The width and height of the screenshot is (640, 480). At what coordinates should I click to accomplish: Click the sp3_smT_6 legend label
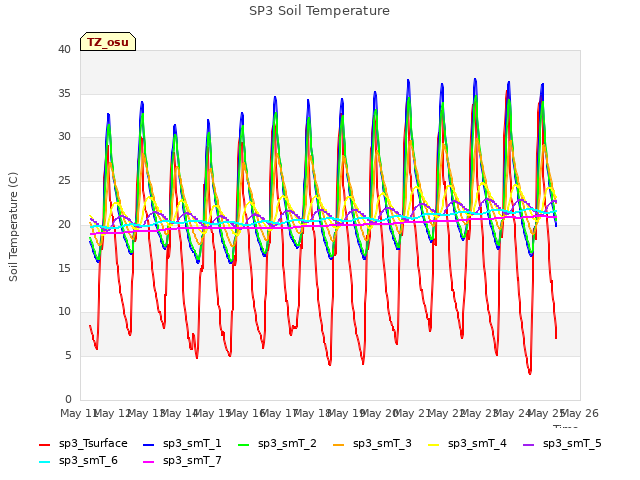(x=88, y=460)
